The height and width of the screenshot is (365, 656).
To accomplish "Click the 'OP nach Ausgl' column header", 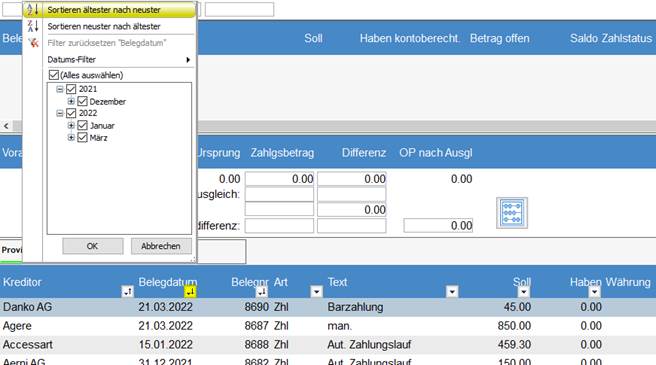I will point(436,153).
